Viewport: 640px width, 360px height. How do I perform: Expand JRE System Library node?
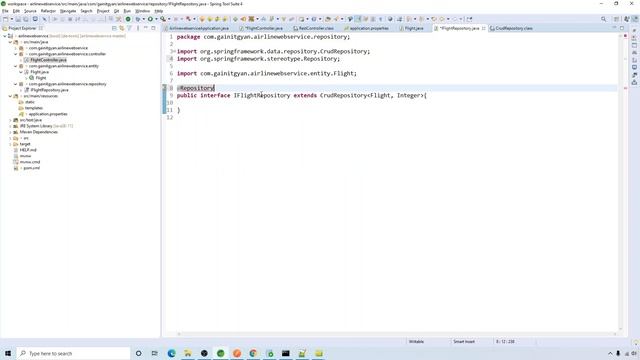pyautogui.click(x=10, y=126)
